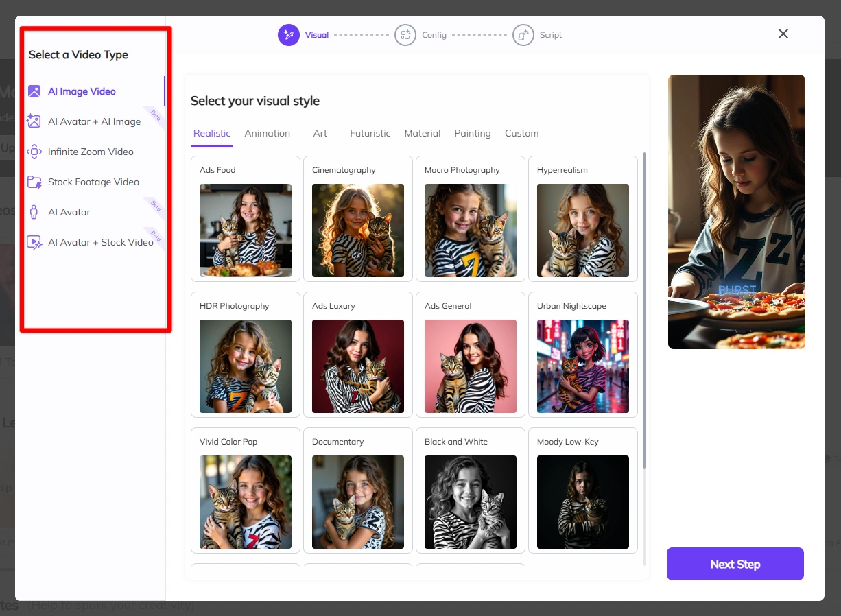Click the AI Avatar + Stock Video icon
The width and height of the screenshot is (841, 616).
(34, 242)
